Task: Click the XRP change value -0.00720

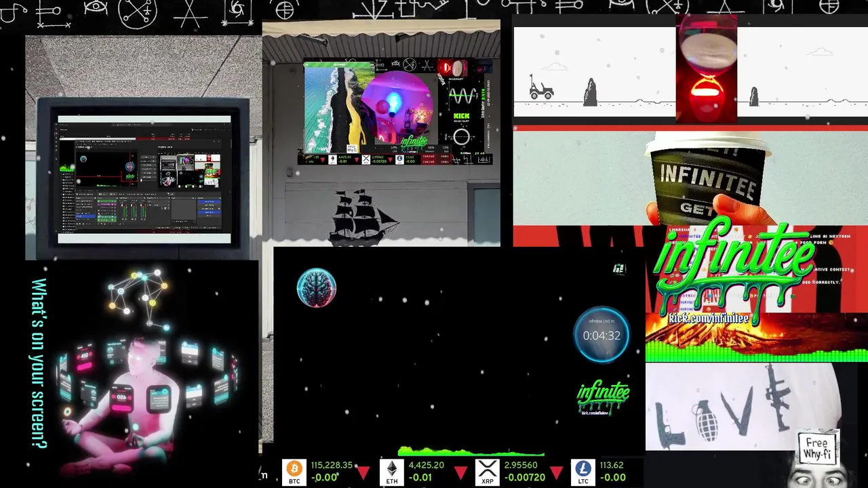Action: pyautogui.click(x=525, y=477)
